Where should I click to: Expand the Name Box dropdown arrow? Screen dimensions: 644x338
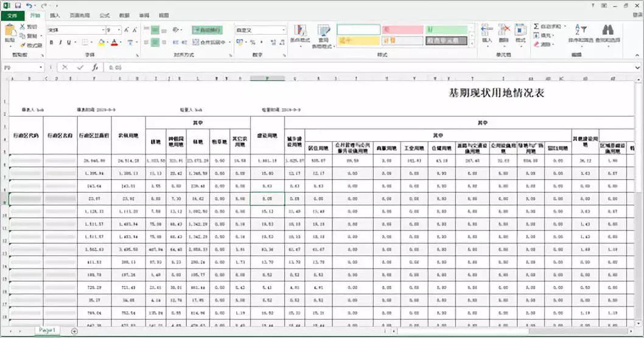pyautogui.click(x=41, y=67)
